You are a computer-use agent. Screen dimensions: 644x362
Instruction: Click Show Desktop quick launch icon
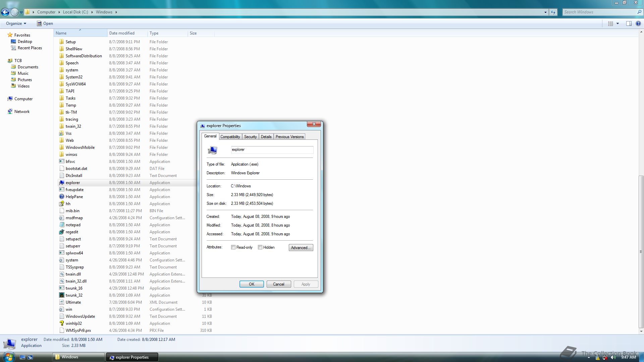pos(22,357)
